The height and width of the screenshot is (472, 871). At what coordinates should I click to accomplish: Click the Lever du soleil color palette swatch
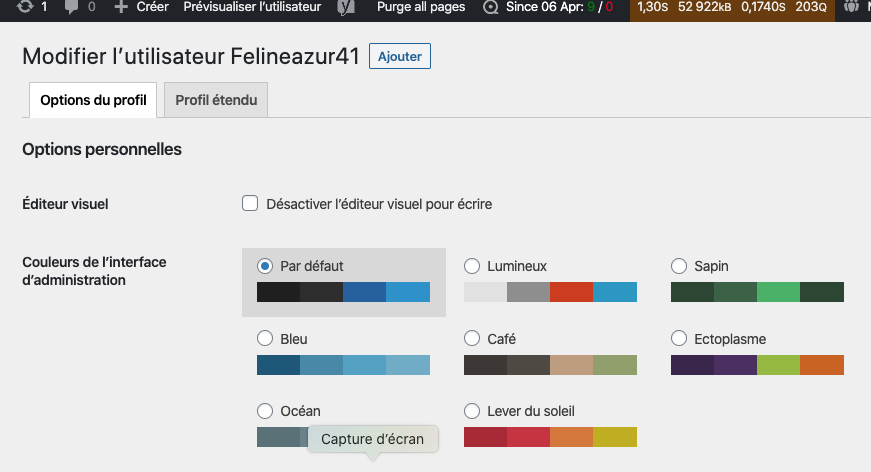pyautogui.click(x=550, y=437)
